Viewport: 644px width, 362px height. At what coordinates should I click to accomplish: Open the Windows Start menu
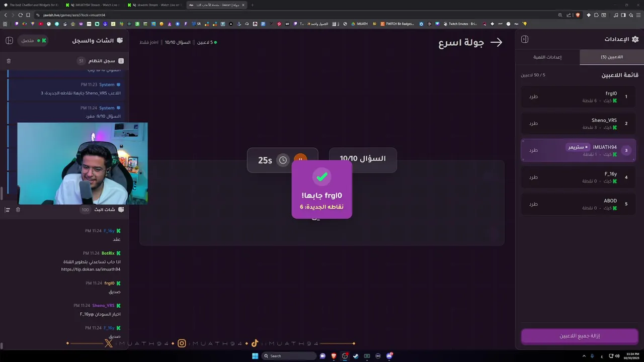click(255, 356)
